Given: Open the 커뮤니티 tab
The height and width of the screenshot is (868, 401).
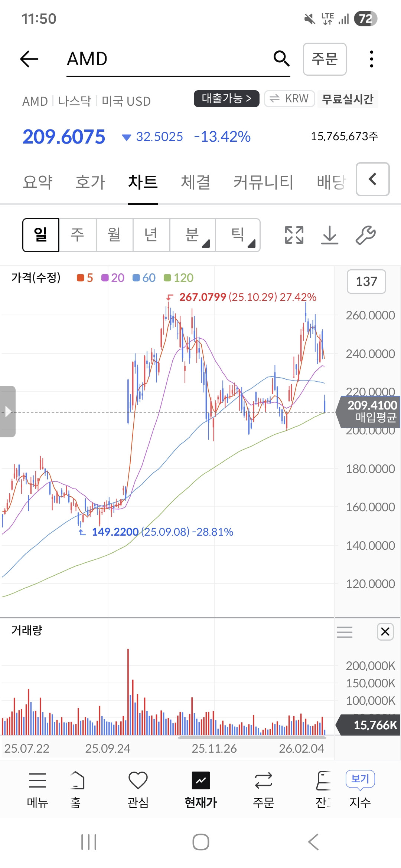Looking at the screenshot, I should 264,182.
